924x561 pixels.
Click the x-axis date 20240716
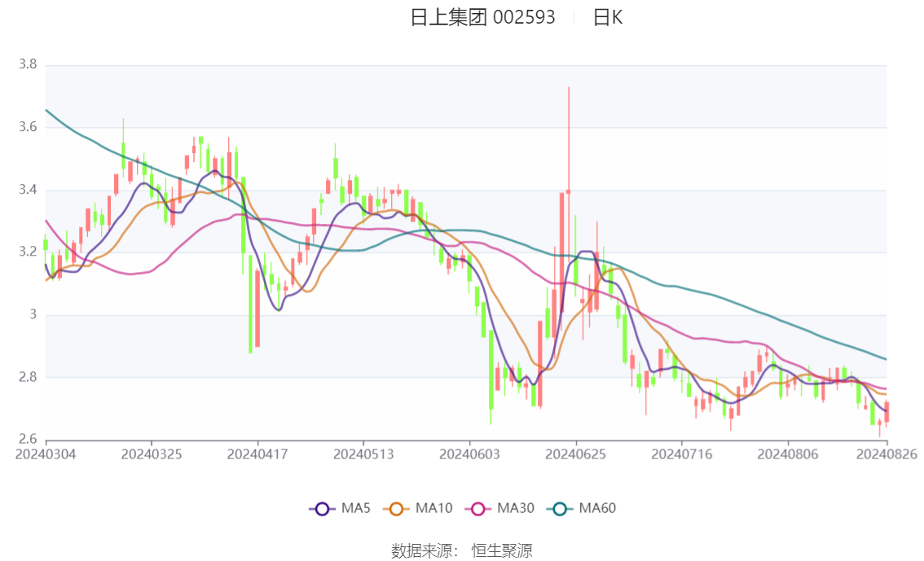tap(682, 454)
